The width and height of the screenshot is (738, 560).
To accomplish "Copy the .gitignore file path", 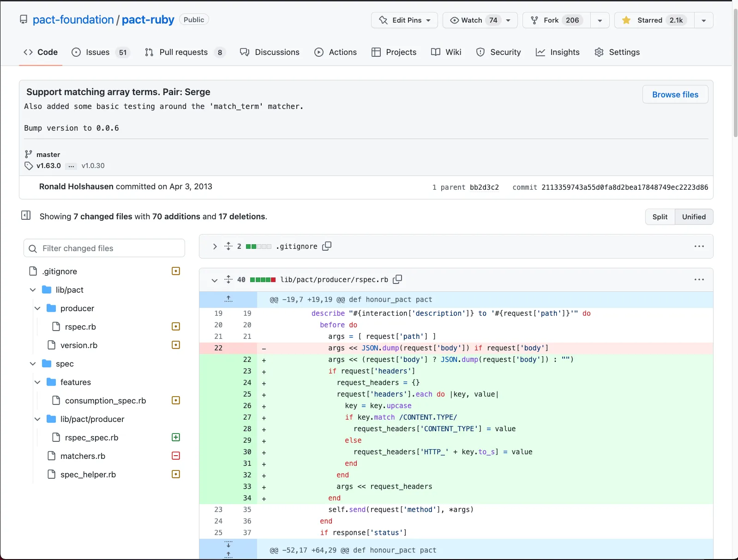I will pyautogui.click(x=327, y=246).
